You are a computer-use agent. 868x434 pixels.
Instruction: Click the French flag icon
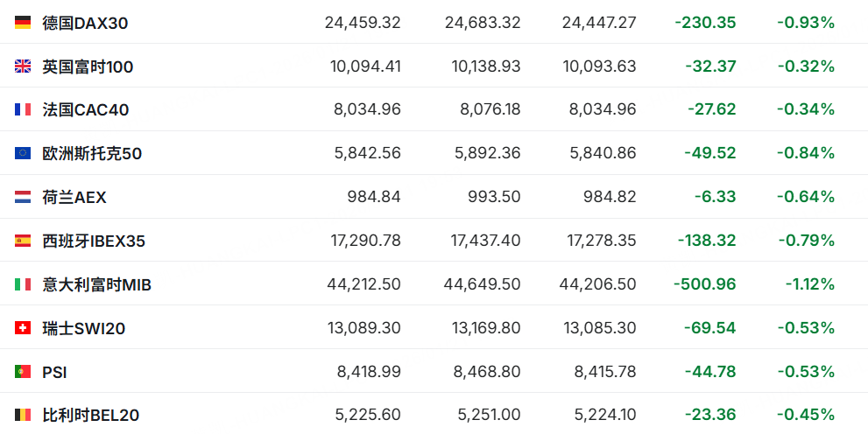point(23,109)
